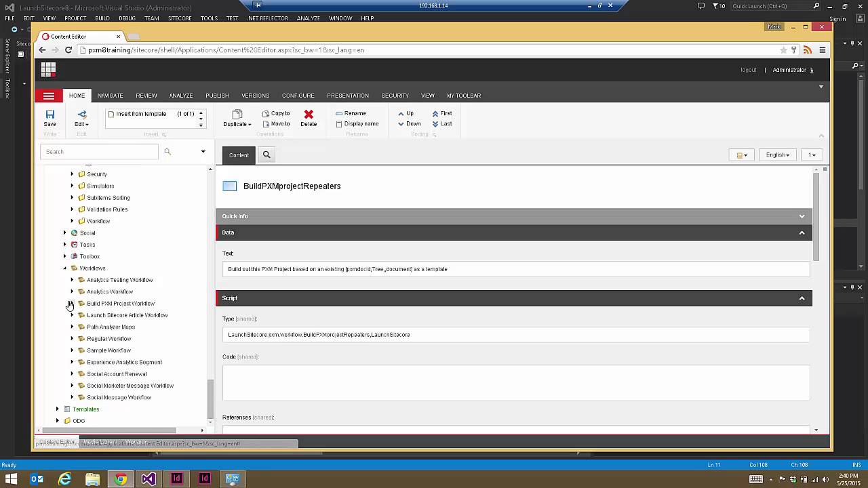Image resolution: width=868 pixels, height=488 pixels.
Task: Move item Down in sorting
Action: [409, 123]
